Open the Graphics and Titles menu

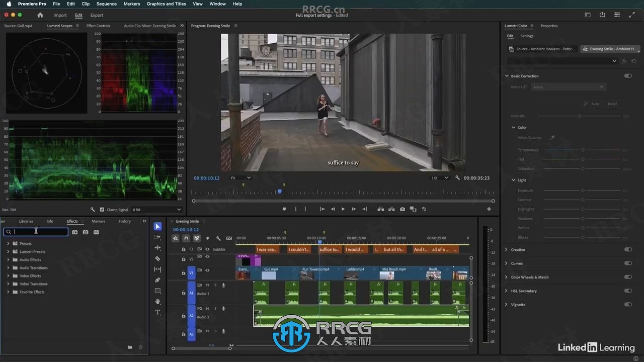point(167,4)
